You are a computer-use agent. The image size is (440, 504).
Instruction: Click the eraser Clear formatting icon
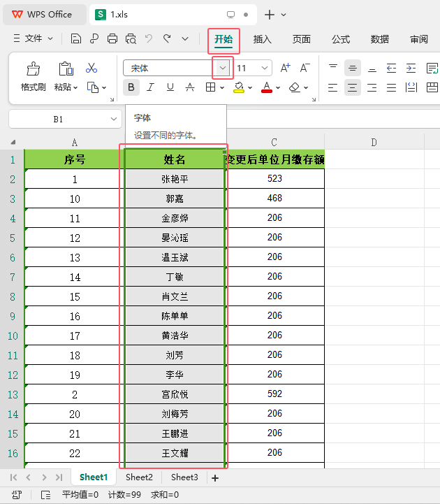click(x=295, y=87)
